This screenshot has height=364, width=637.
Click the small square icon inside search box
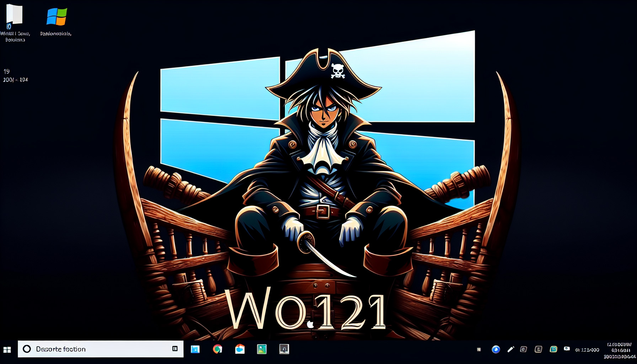pyautogui.click(x=175, y=349)
